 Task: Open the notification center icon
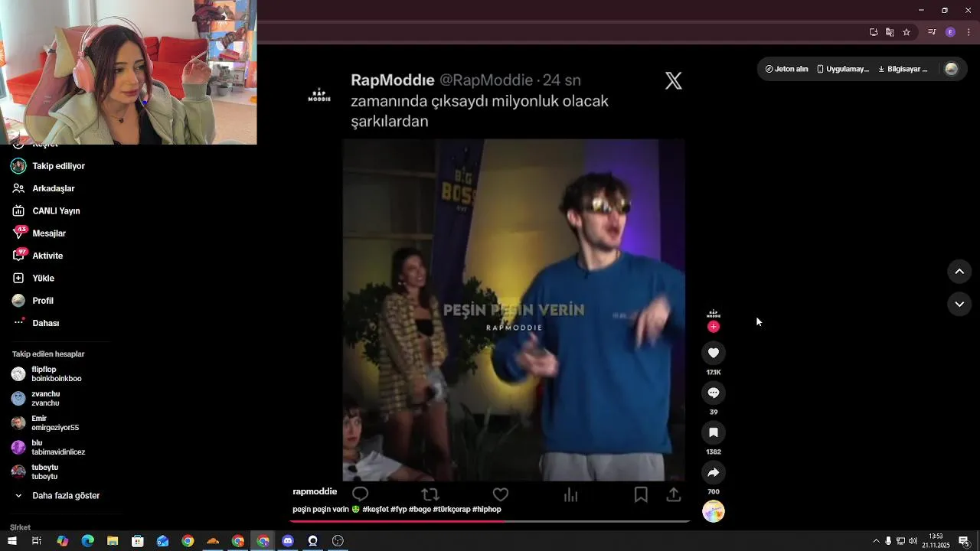(964, 541)
